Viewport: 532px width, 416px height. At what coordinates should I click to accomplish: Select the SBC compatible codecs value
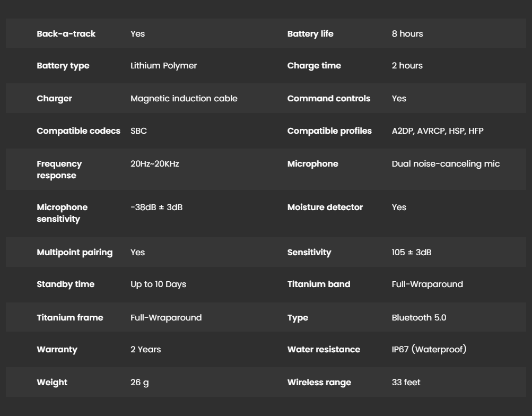pyautogui.click(x=138, y=131)
